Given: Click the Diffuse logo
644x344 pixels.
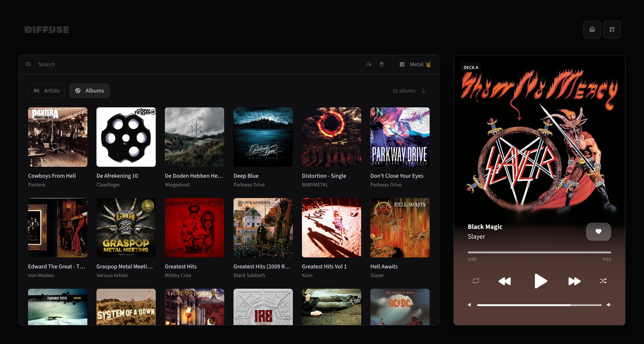Looking at the screenshot, I should pos(46,29).
